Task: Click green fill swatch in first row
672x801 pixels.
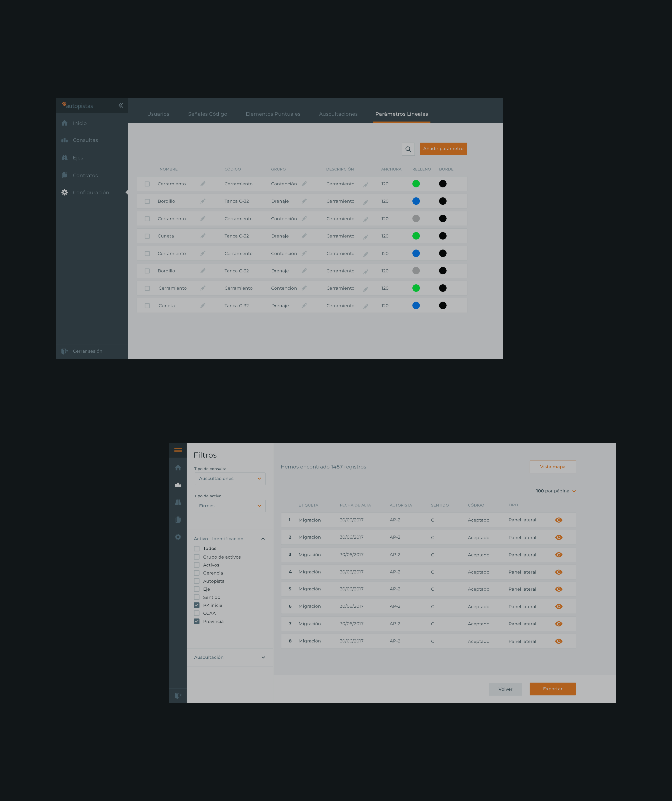Action: pos(416,184)
